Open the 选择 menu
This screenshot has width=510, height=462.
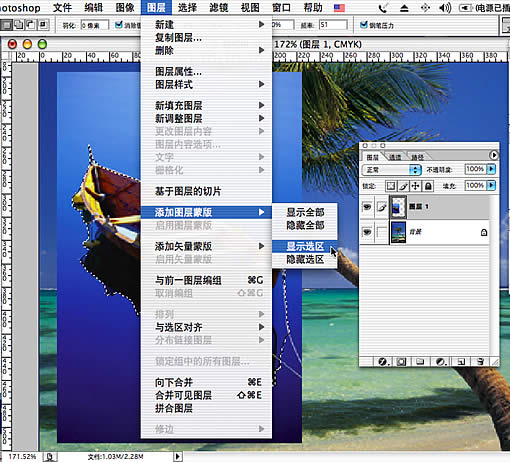[187, 7]
